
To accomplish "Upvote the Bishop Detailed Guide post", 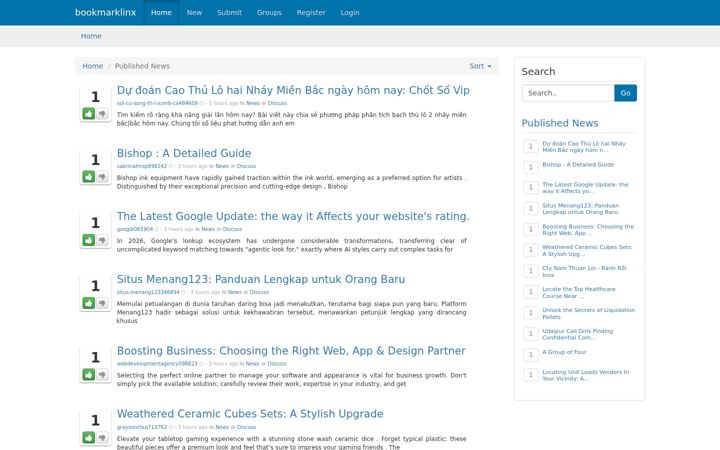I will (89, 176).
